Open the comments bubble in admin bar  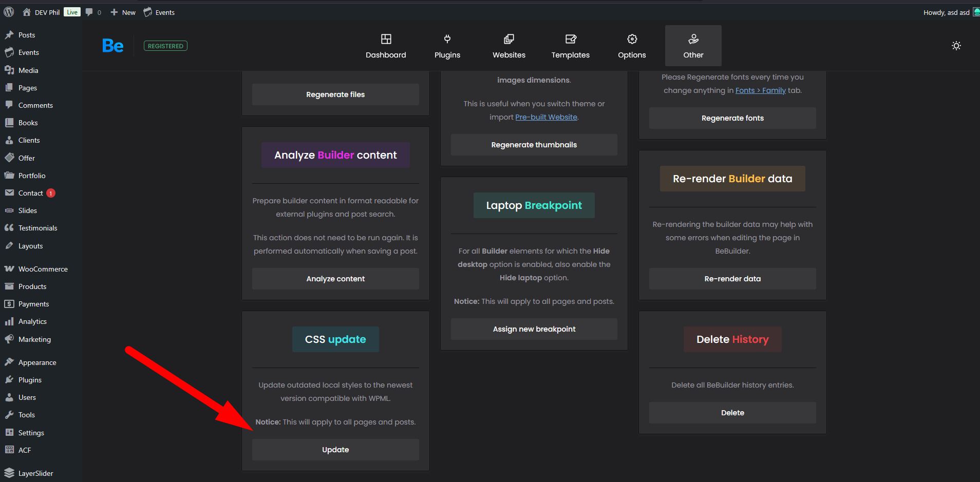92,12
